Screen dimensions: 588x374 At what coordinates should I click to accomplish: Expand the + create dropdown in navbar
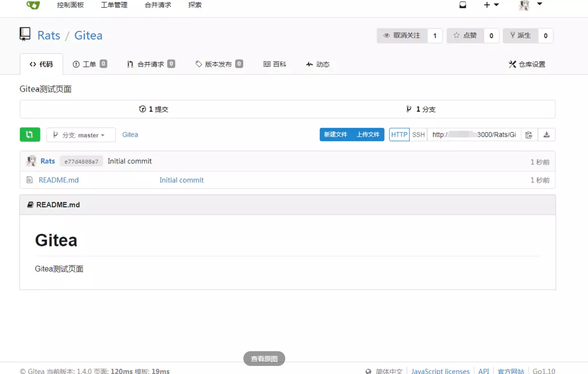pyautogui.click(x=490, y=6)
